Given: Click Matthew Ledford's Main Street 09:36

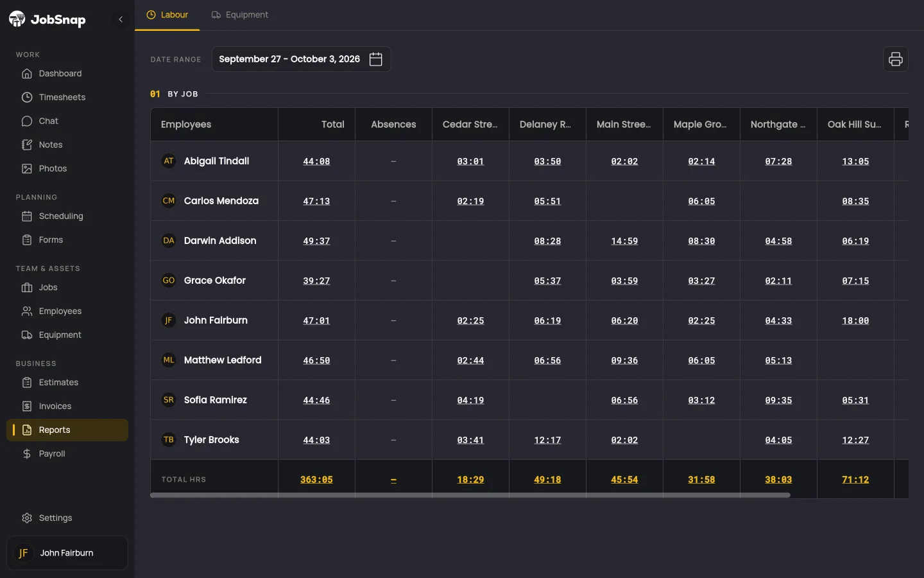Looking at the screenshot, I should 624,360.
